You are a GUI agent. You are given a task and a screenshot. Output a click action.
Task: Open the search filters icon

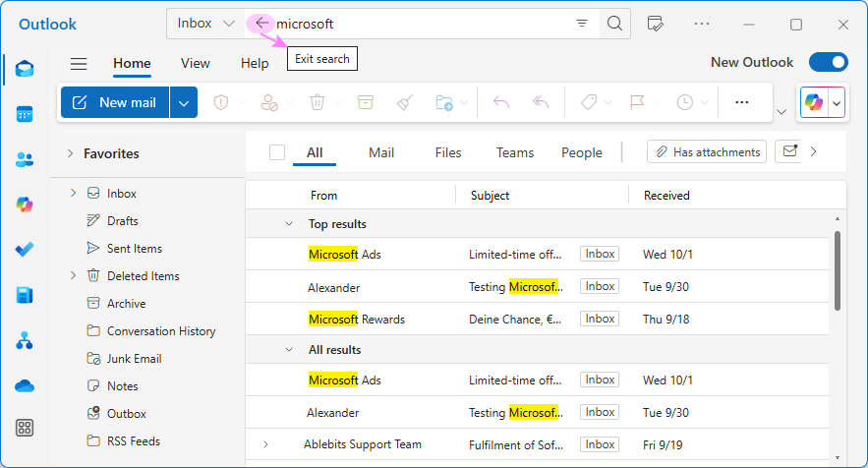(x=581, y=24)
